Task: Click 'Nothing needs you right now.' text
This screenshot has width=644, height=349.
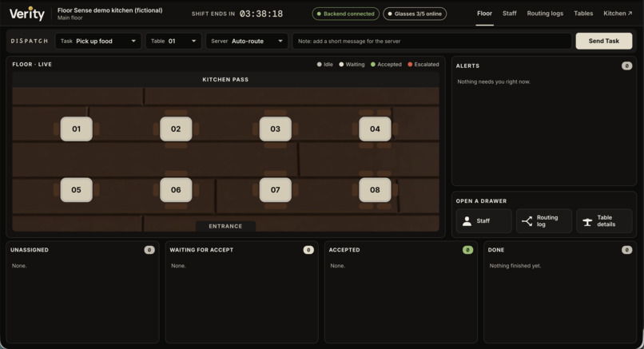Action: click(494, 81)
